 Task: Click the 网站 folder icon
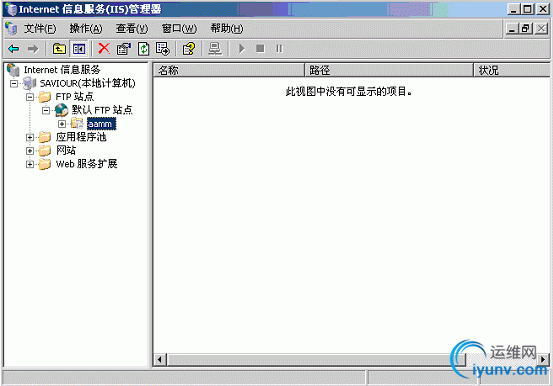[x=45, y=150]
